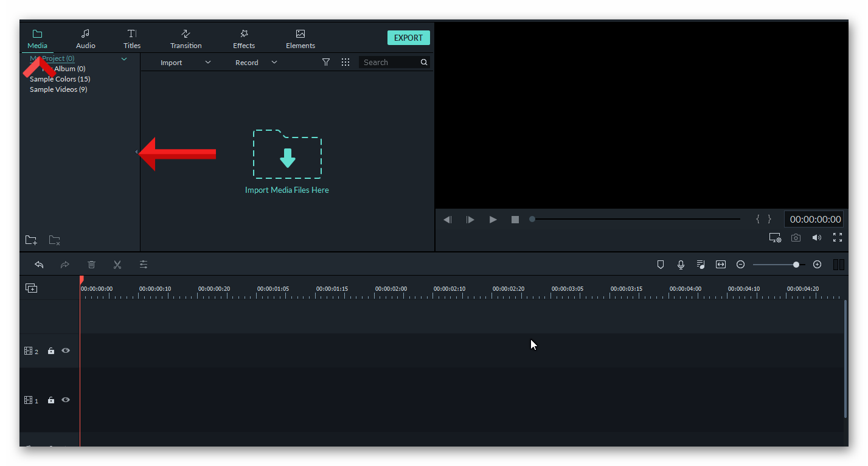Enter fullscreen preview mode
Image resolution: width=868 pixels, height=466 pixels.
click(838, 238)
